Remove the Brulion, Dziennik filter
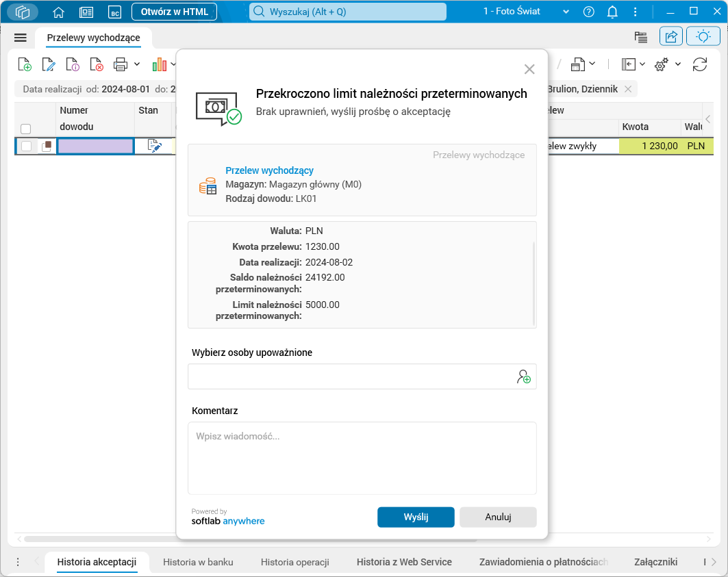 coord(628,89)
